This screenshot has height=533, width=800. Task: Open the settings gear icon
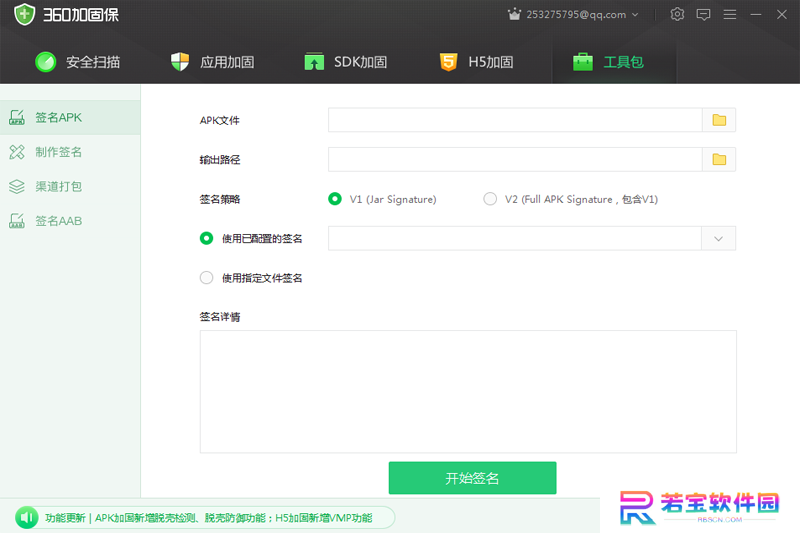(677, 14)
